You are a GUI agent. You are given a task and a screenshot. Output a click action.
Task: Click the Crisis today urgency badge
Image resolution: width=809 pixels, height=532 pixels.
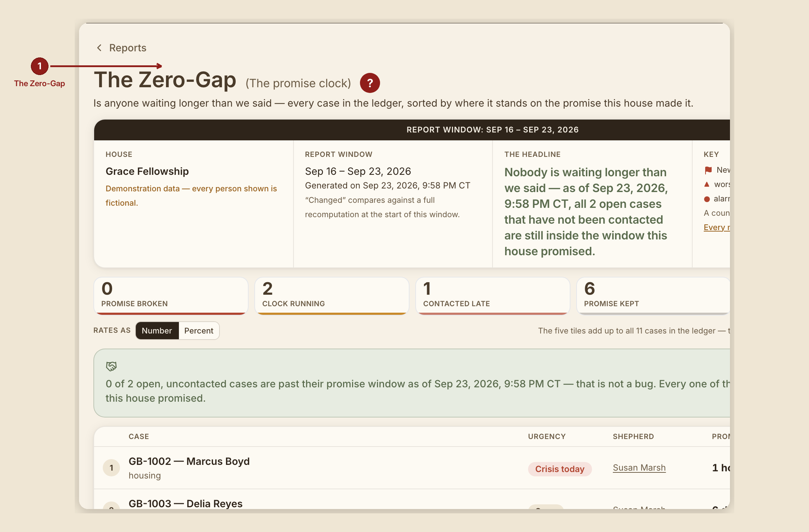[560, 469]
